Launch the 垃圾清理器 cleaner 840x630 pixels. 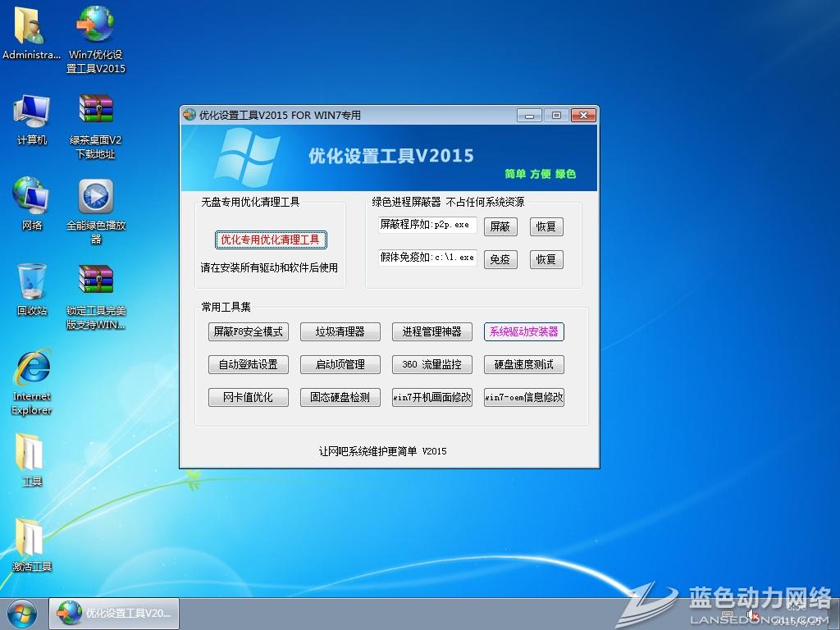click(340, 331)
